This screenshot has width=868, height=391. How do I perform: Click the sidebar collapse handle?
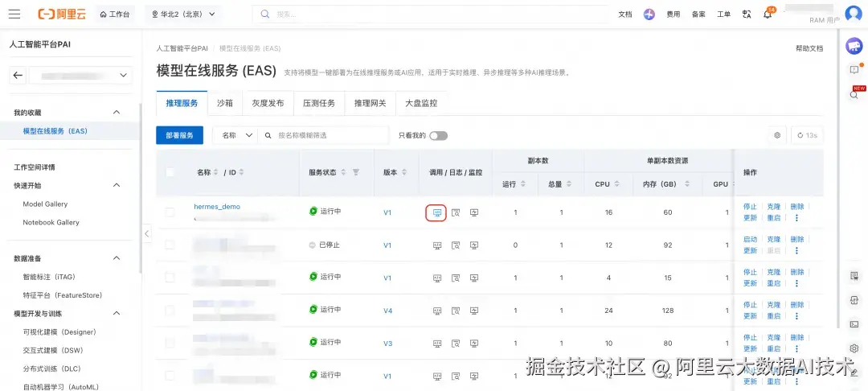(x=147, y=233)
